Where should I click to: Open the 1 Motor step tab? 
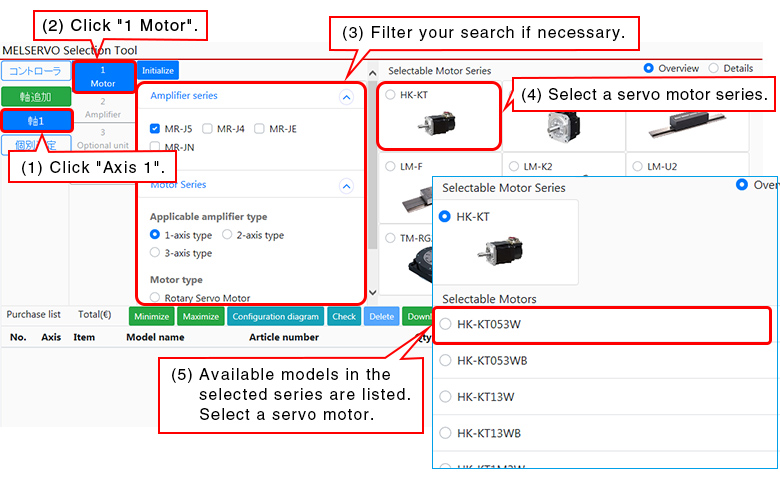[103, 77]
